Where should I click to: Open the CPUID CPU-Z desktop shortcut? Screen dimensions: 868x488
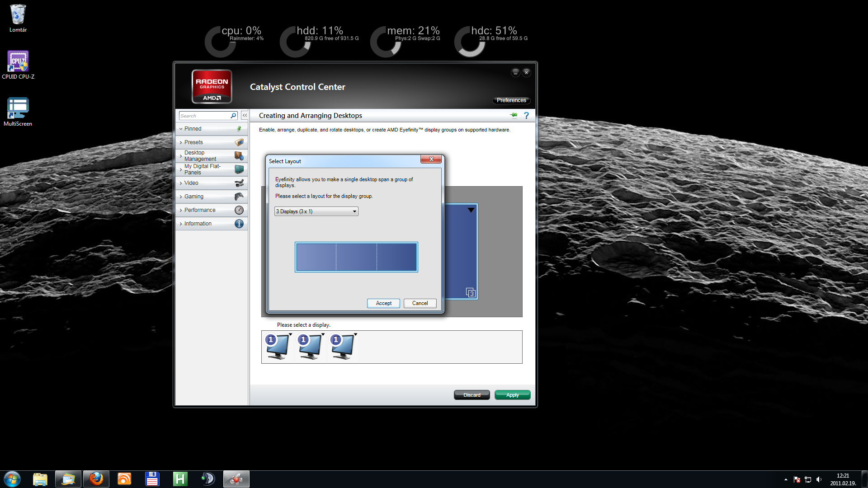[18, 65]
